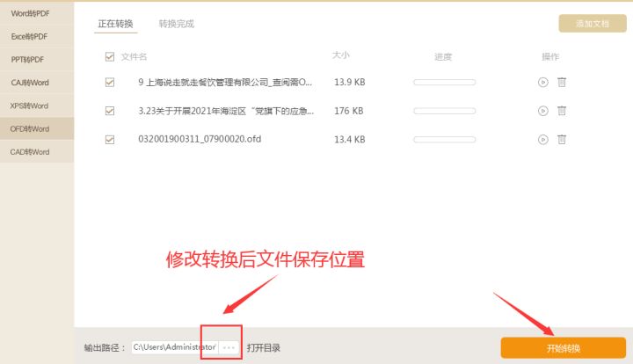
Task: Open output folder via 打开目录 link
Action: 264,347
